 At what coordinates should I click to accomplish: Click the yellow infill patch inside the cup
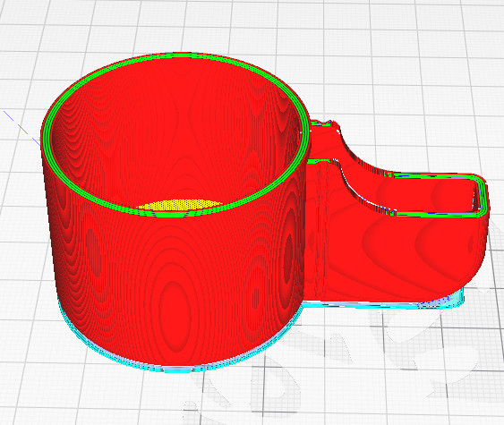[x=180, y=205]
